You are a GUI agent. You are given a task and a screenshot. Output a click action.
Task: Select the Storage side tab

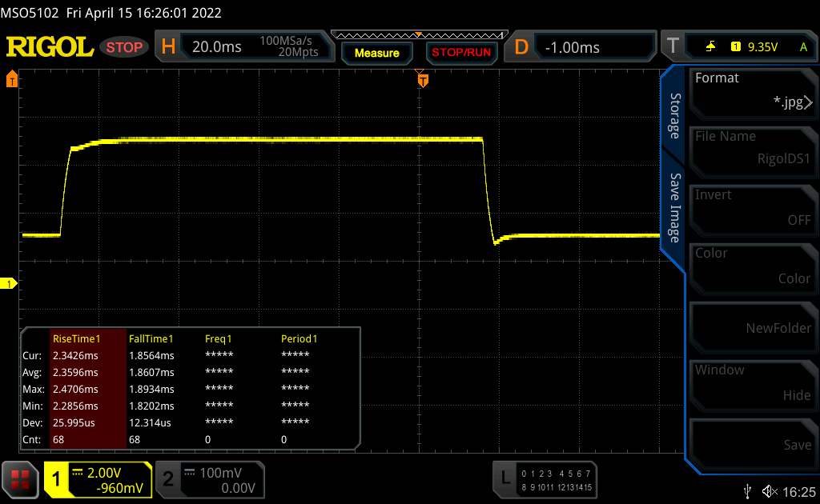[674, 116]
